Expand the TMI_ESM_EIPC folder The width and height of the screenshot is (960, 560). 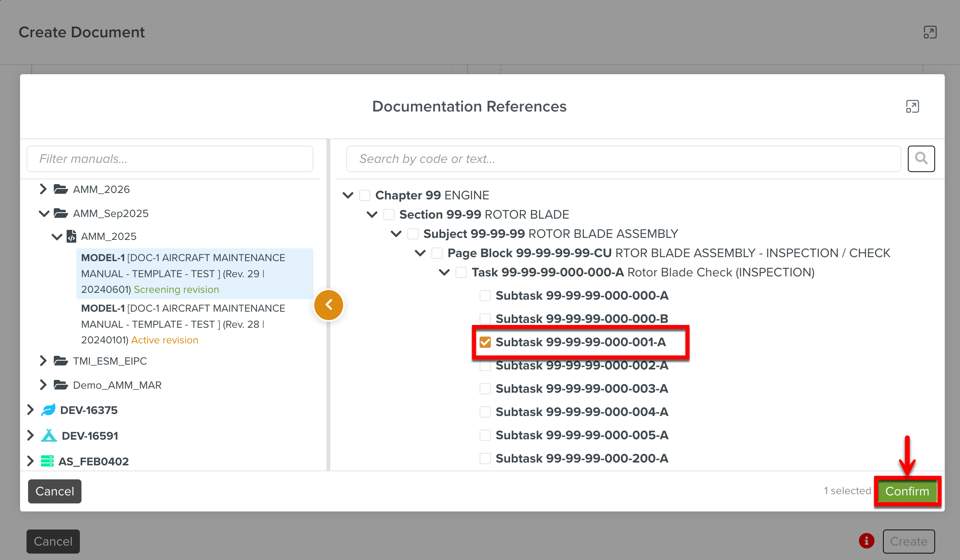click(43, 361)
